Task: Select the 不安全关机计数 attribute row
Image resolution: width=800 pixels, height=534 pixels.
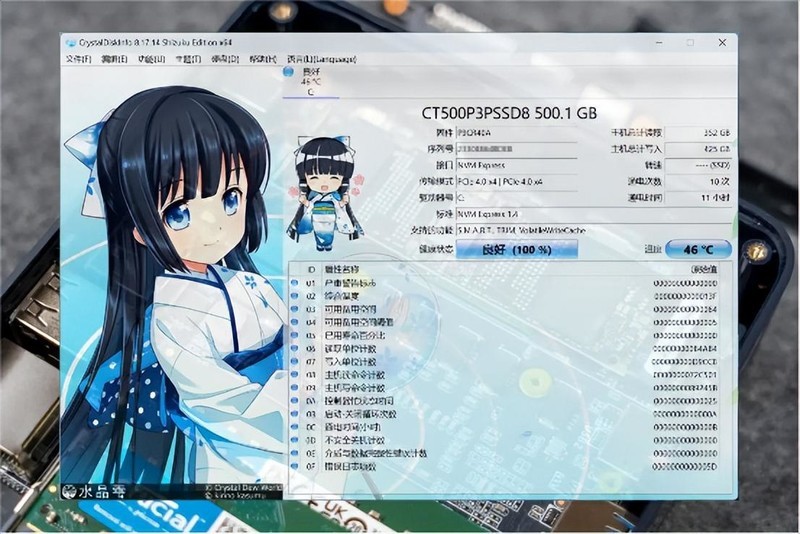Action: click(504, 440)
